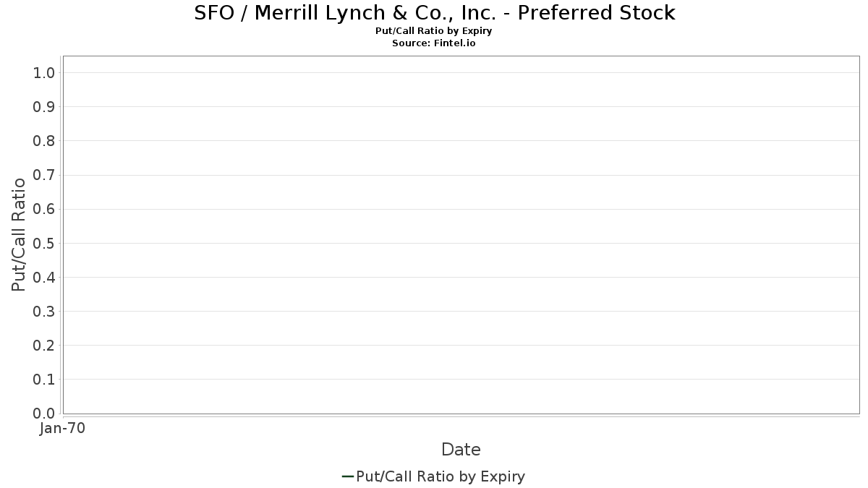
Task: Click the Jan-70 x-axis tick label
Action: (x=63, y=429)
